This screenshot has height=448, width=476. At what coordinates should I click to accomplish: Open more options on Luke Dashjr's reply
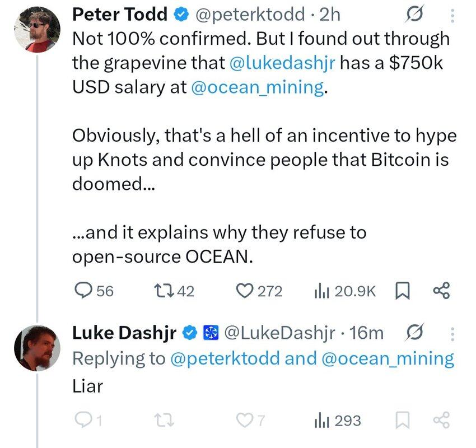[x=452, y=334]
